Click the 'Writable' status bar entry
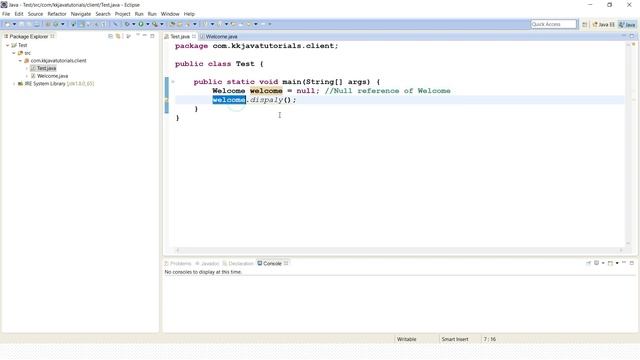Image resolution: width=640 pixels, height=360 pixels. (x=407, y=339)
